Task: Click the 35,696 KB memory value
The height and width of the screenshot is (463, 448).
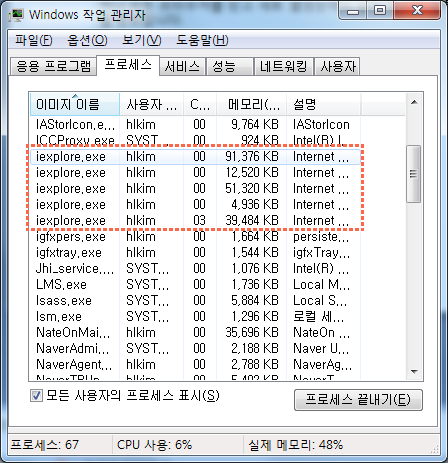Action: point(252,332)
